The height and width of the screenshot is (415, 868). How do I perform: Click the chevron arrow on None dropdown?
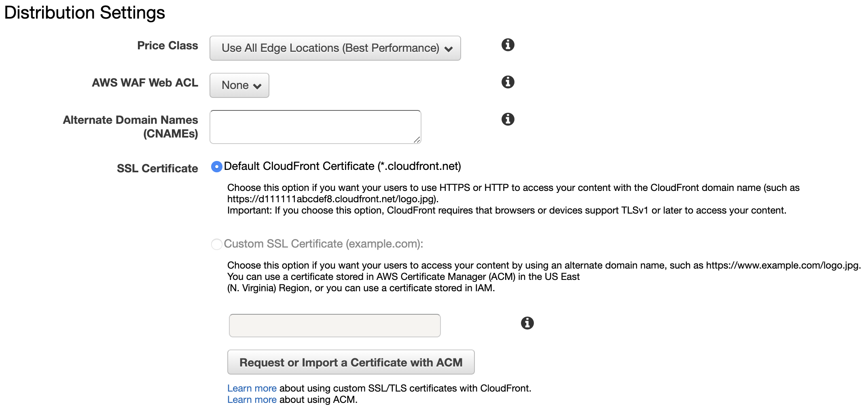click(x=257, y=86)
